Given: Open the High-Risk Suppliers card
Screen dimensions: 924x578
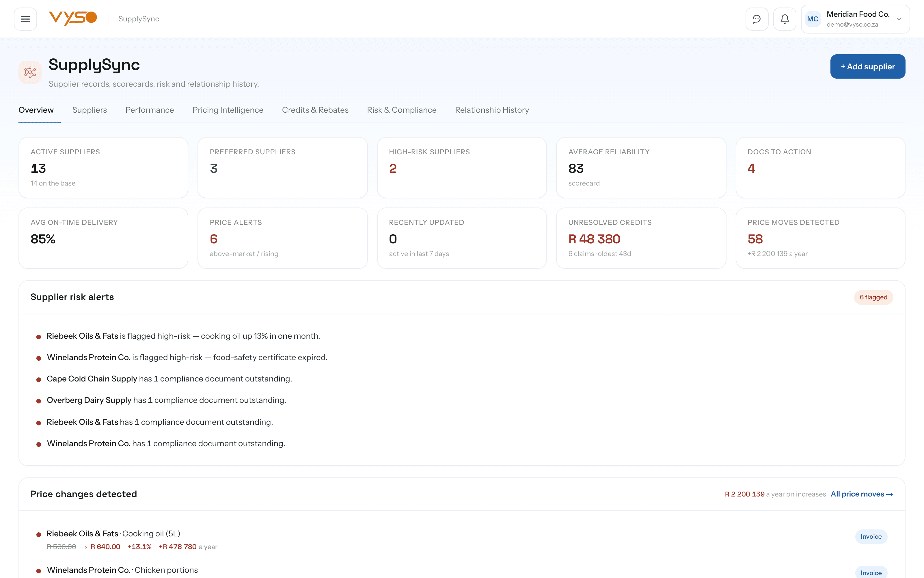Looking at the screenshot, I should [x=462, y=167].
